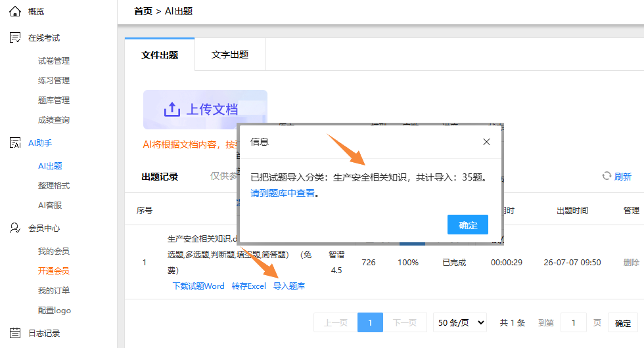Select AI出题 in sidebar
Viewport: 644px width, 348px height.
click(x=50, y=165)
